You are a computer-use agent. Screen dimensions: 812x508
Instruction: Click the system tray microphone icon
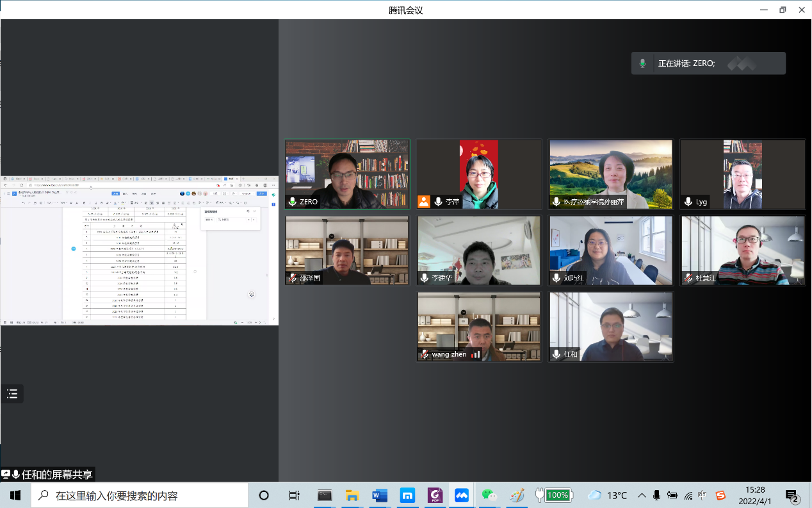[x=656, y=495]
